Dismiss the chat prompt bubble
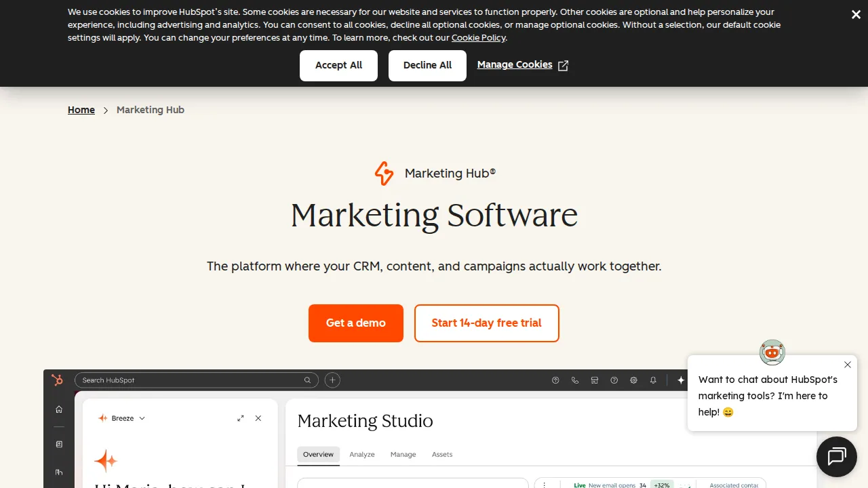Screen dimensions: 868x488 click(848, 365)
